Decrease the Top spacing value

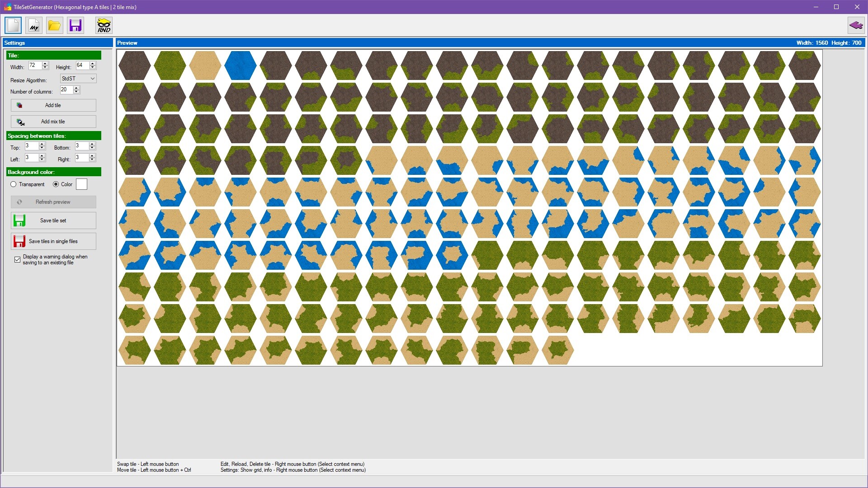point(41,148)
